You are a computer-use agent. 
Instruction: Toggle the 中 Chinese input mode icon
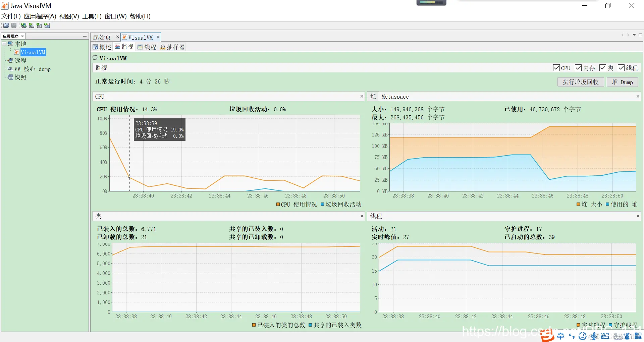coord(560,336)
